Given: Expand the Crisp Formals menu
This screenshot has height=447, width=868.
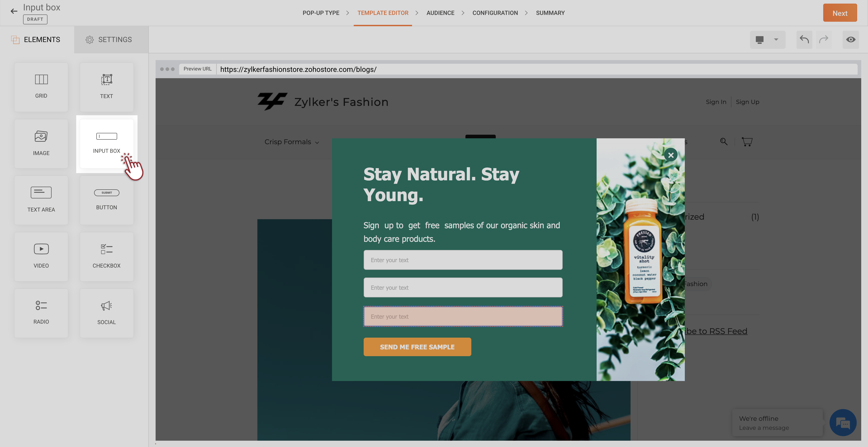Looking at the screenshot, I should tap(292, 142).
